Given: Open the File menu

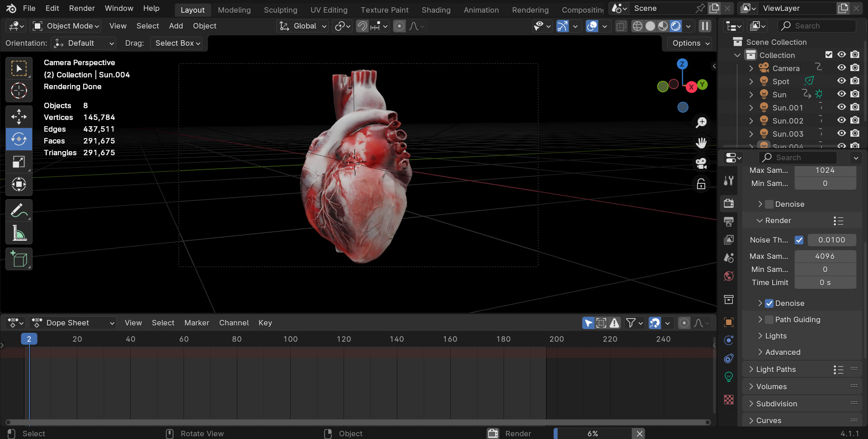Looking at the screenshot, I should (29, 9).
